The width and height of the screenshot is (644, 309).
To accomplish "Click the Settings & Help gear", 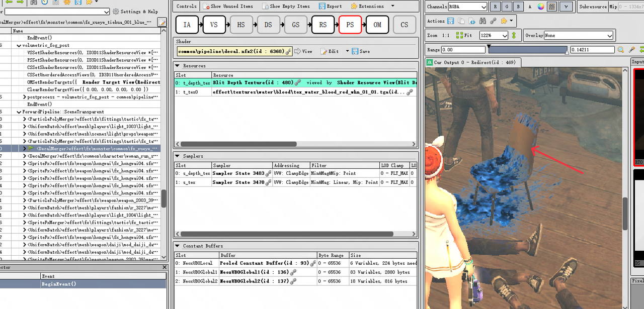I will tap(116, 12).
